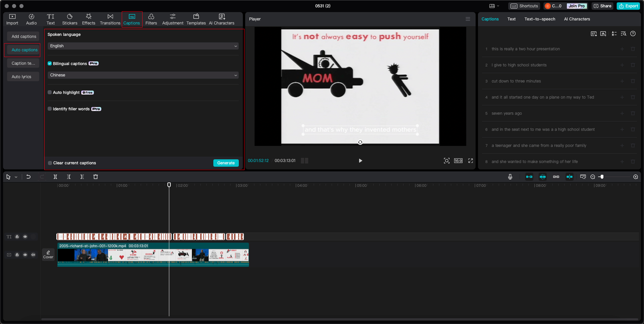This screenshot has width=644, height=324.
Task: Click the preview axis icon beside zoom out
Action: 583,177
